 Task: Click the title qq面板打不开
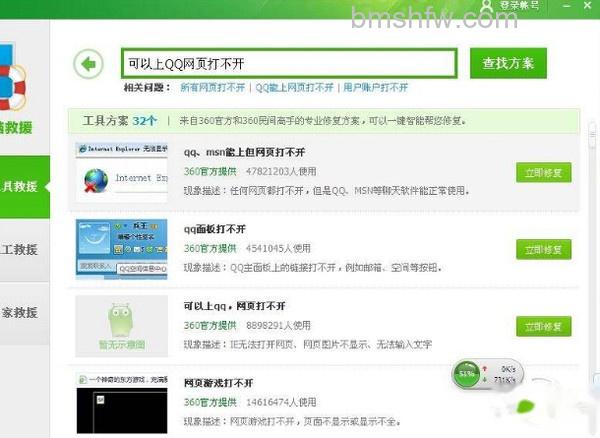(x=215, y=229)
